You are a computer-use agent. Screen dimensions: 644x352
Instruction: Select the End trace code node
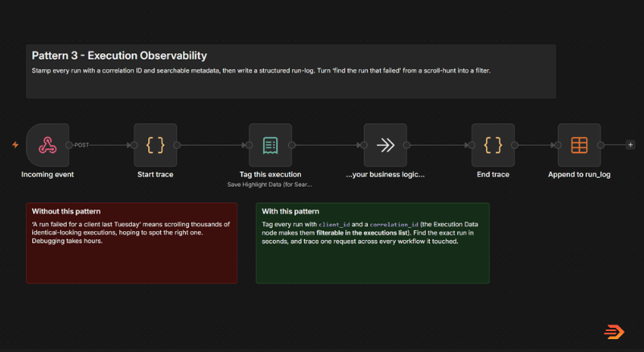pos(493,145)
